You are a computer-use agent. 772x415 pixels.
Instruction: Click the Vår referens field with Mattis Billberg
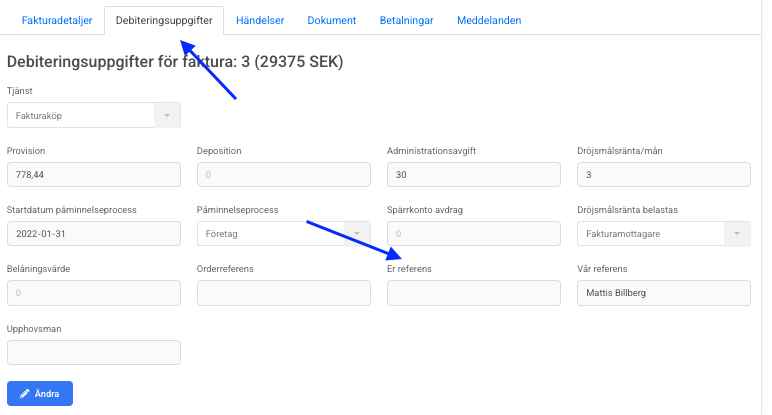664,293
